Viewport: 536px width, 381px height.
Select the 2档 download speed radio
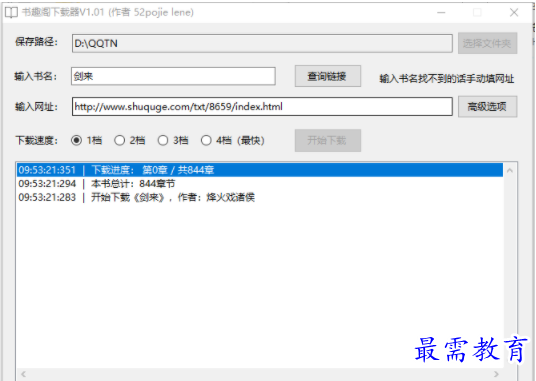(x=129, y=140)
